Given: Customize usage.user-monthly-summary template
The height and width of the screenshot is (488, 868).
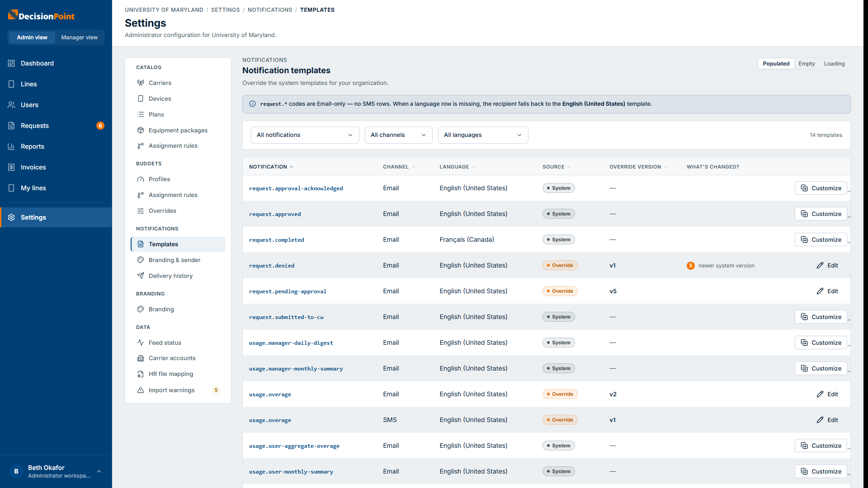Looking at the screenshot, I should point(821,472).
